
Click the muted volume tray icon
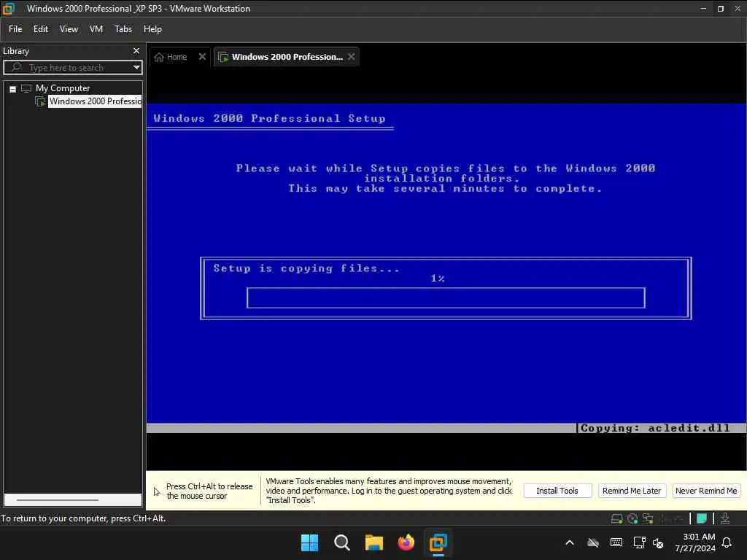point(658,542)
